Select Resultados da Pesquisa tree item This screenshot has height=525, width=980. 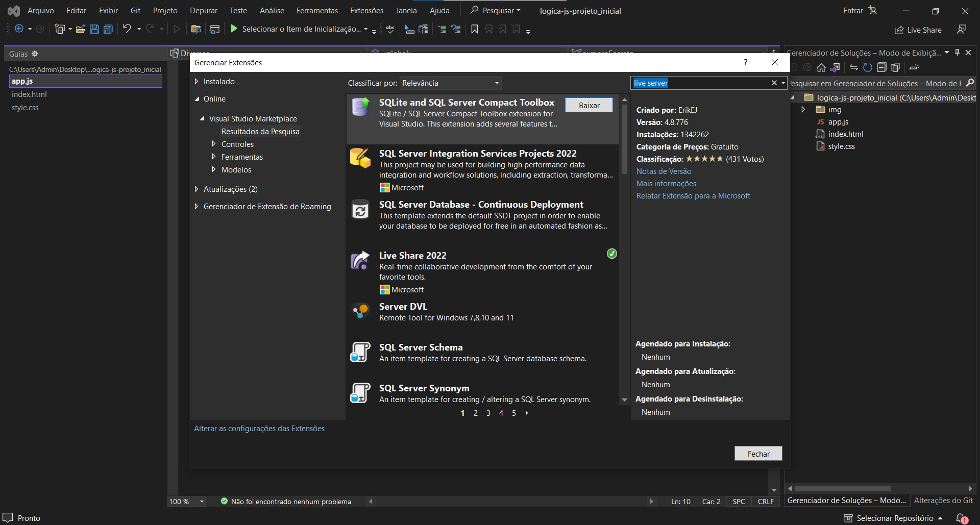pyautogui.click(x=260, y=131)
